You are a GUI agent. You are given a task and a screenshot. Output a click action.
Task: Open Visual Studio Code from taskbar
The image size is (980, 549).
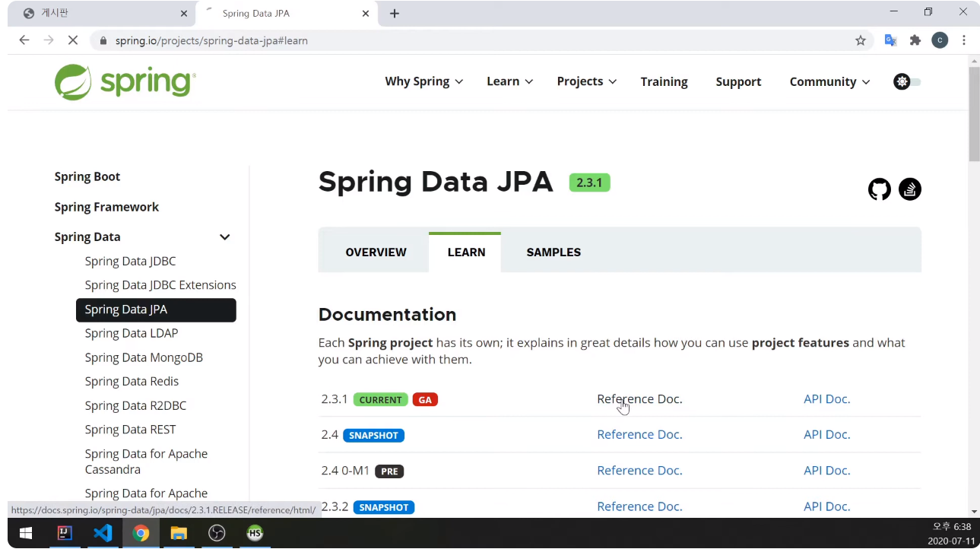[103, 533]
